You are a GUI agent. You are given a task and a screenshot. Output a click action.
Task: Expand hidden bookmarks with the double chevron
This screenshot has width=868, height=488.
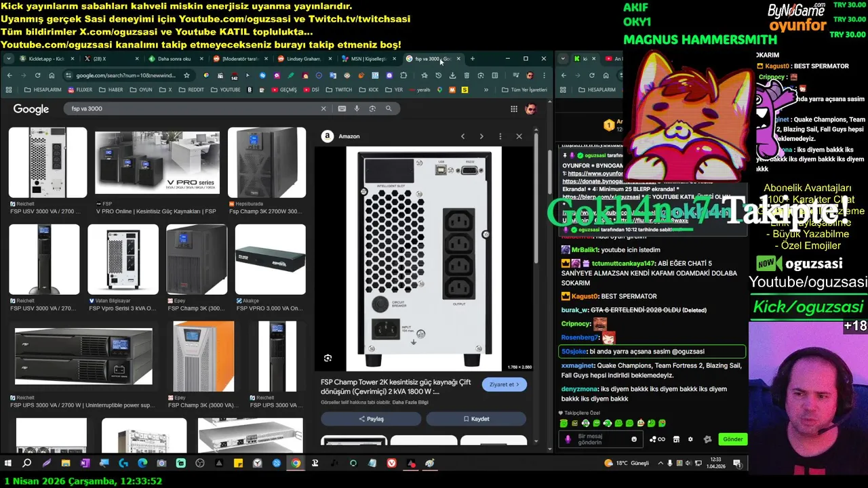[486, 89]
